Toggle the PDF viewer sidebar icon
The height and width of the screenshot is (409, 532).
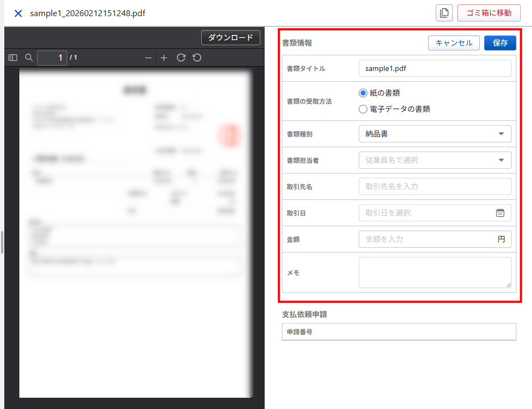(x=13, y=58)
